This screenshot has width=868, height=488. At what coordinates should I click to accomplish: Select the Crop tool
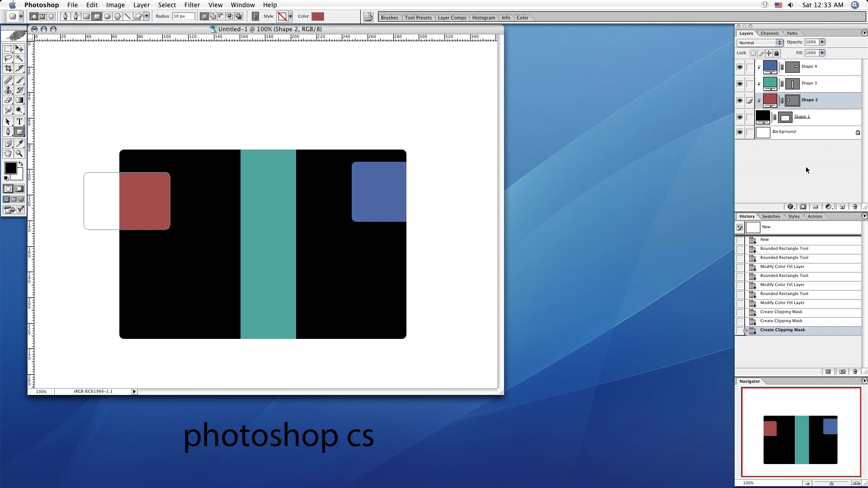[8, 69]
